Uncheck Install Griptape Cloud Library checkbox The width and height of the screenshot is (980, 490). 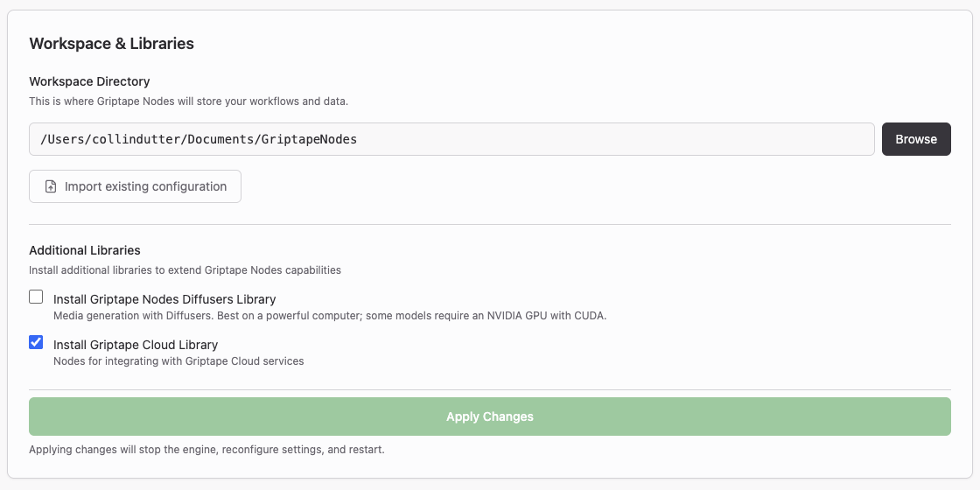coord(36,342)
